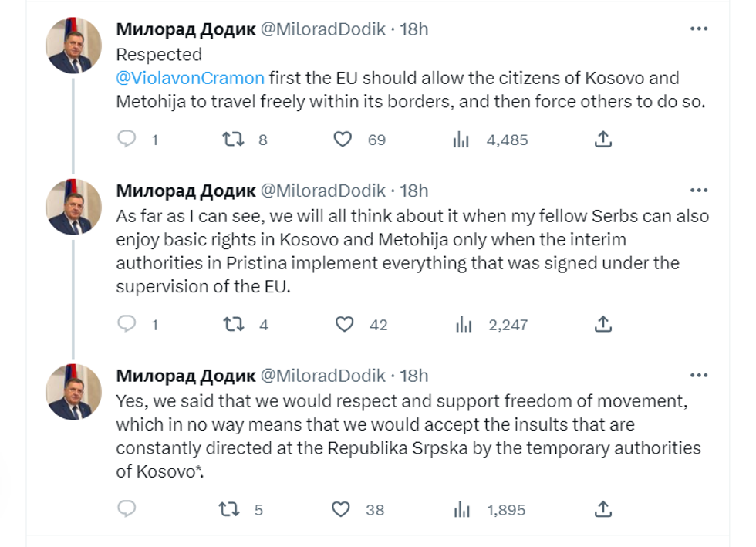Open more options menu on second tweet

(x=698, y=191)
